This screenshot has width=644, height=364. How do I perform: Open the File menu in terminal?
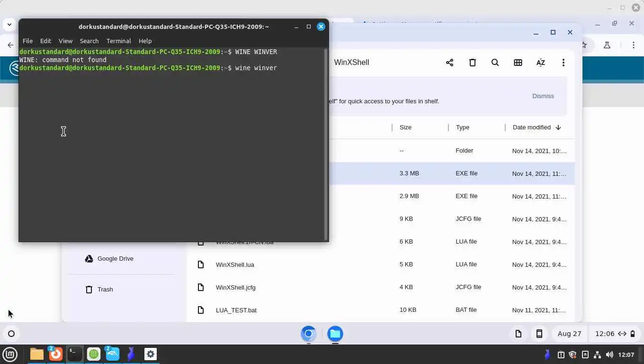click(x=27, y=41)
